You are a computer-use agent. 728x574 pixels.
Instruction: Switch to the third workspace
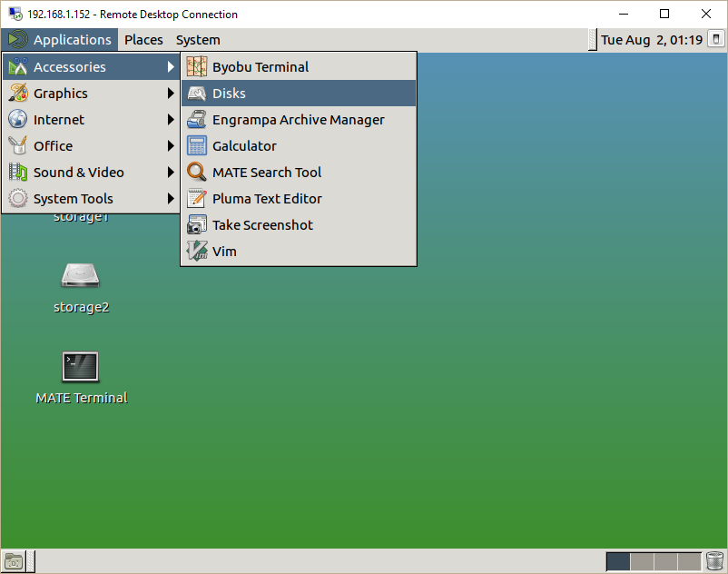coord(665,561)
